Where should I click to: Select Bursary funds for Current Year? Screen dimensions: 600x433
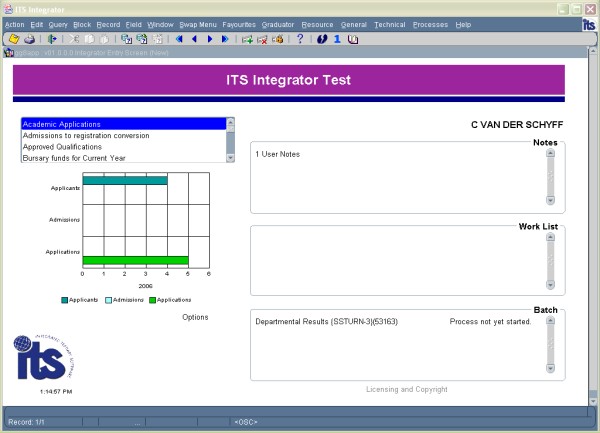pos(124,158)
